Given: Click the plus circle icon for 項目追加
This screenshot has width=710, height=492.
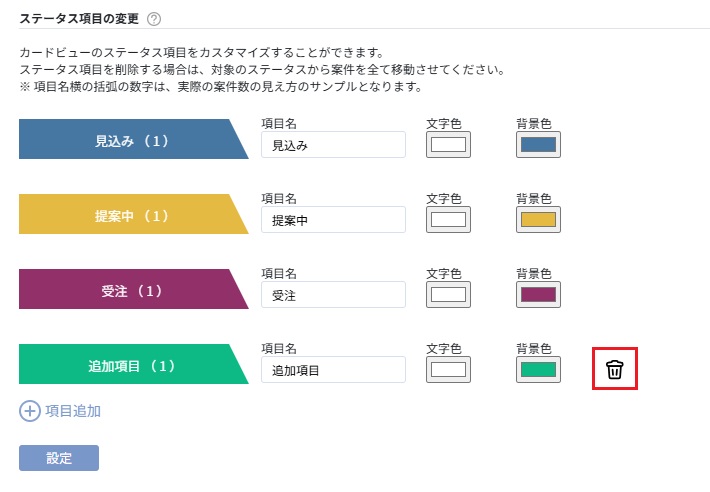Looking at the screenshot, I should pos(30,411).
